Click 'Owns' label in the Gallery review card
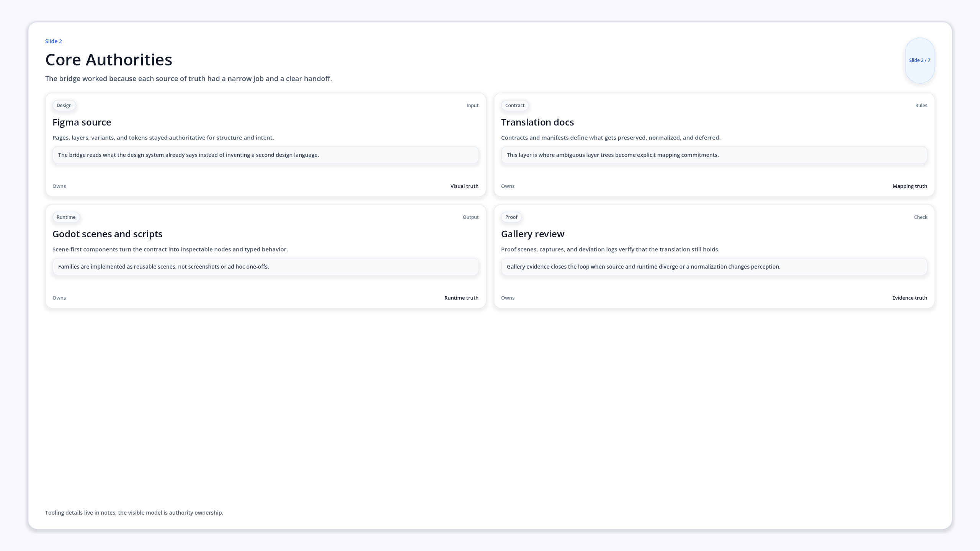980x551 pixels. click(x=508, y=298)
